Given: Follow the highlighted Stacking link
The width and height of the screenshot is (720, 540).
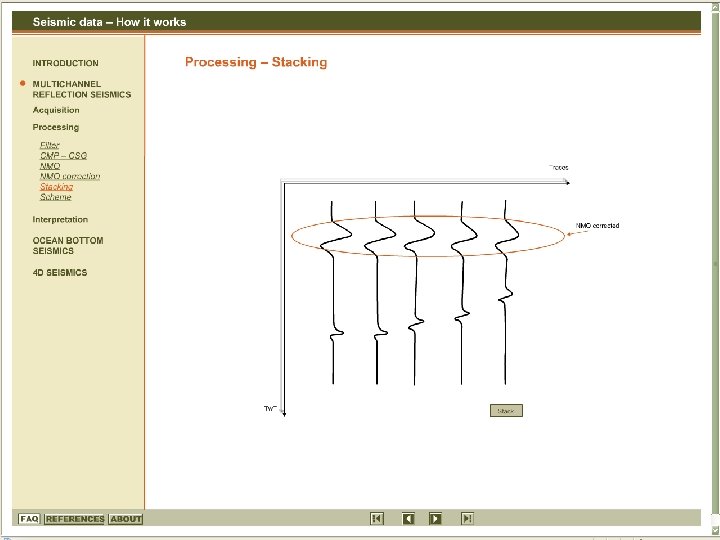Looking at the screenshot, I should [x=56, y=186].
